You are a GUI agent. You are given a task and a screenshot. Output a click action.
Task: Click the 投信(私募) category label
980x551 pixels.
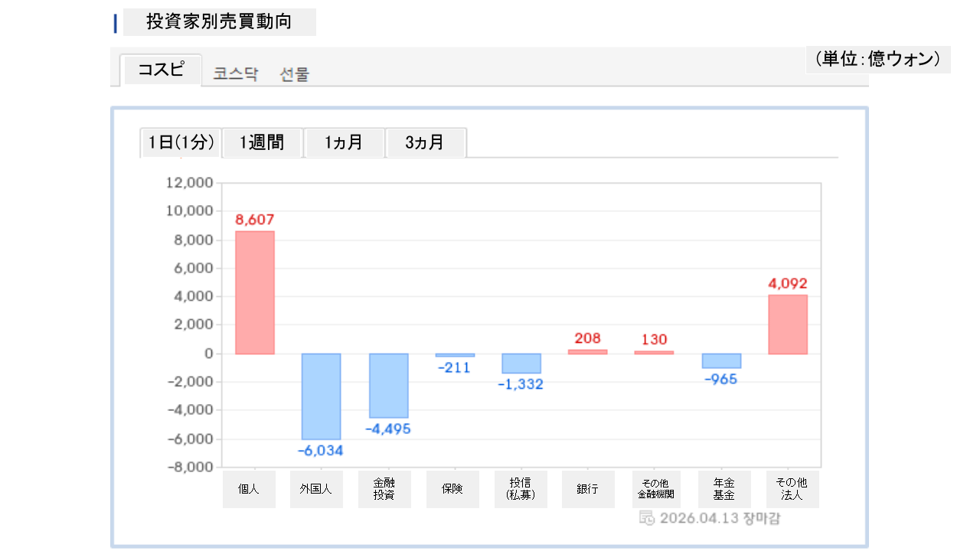[521, 489]
